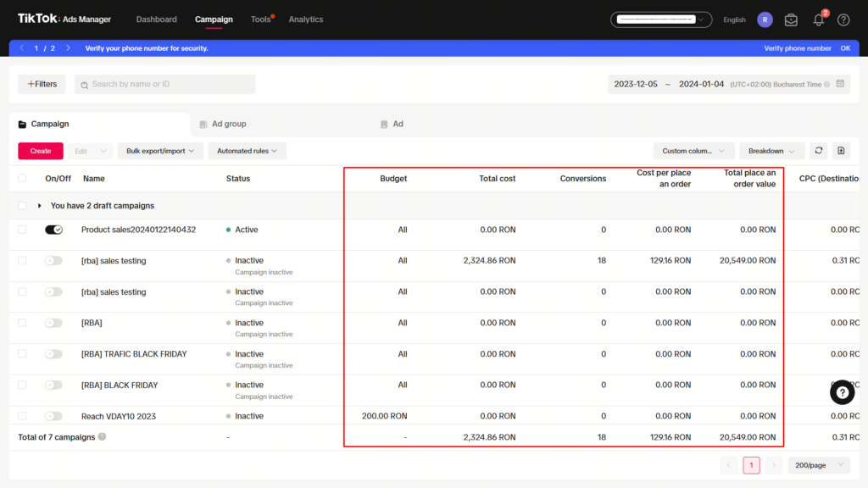The image size is (868, 488).
Task: Open the Breakdown dropdown
Action: point(771,151)
